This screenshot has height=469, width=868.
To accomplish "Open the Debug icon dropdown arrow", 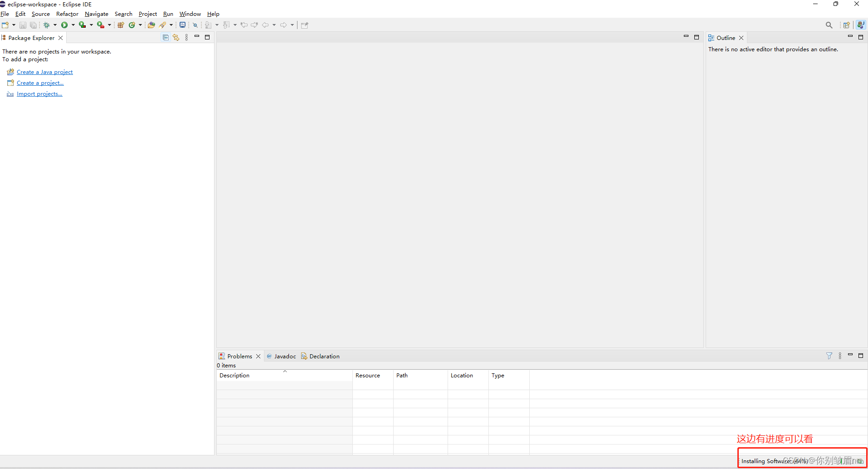I will [54, 25].
